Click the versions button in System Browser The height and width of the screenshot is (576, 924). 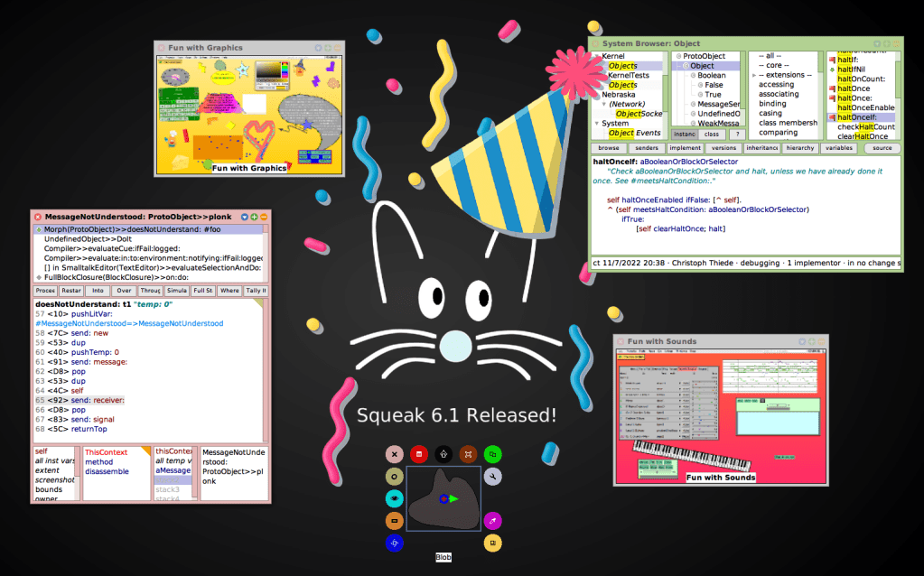coord(723,148)
